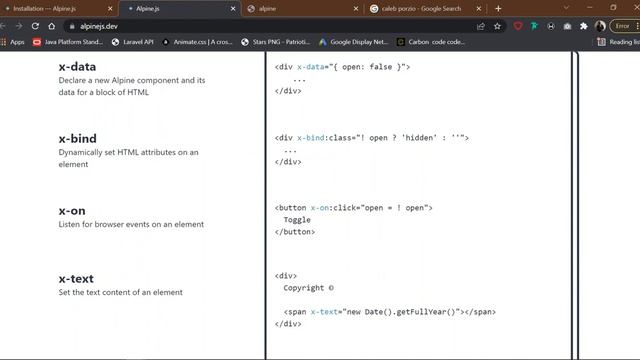This screenshot has height=360, width=640.
Task: Click the x-data heading
Action: (x=77, y=67)
